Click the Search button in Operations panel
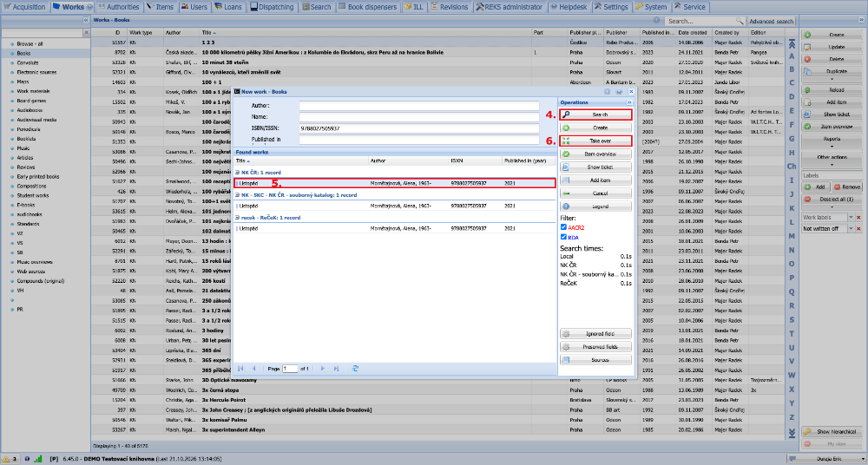Viewport: 868px width, 465px height. pyautogui.click(x=595, y=115)
